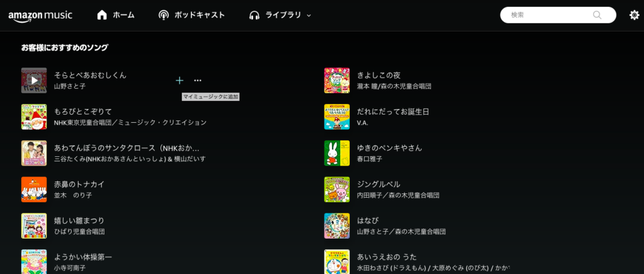Select あわてんぼうのサンタクロース album thumbnail

pyautogui.click(x=34, y=153)
